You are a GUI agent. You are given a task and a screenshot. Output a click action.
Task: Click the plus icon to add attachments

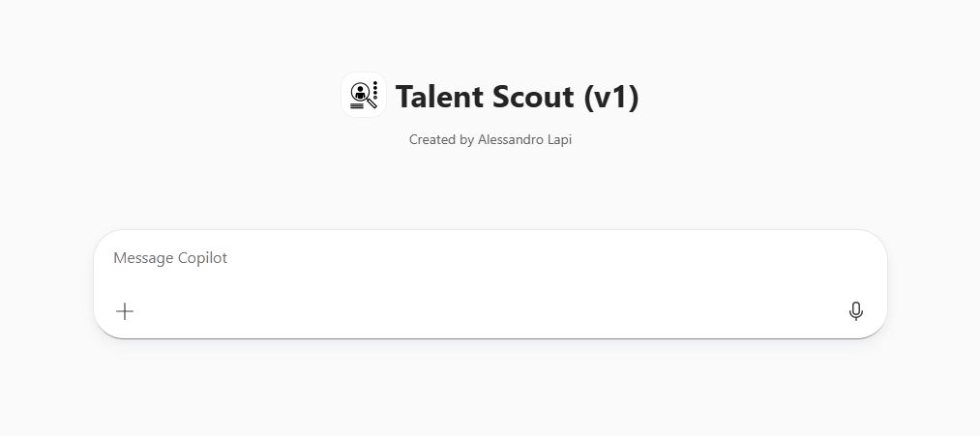(125, 311)
